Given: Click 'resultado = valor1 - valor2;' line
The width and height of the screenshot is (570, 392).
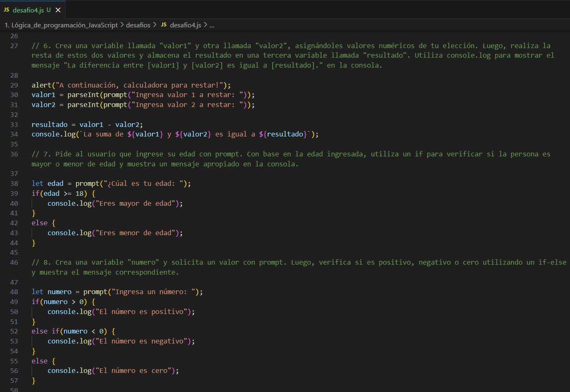Looking at the screenshot, I should 87,124.
